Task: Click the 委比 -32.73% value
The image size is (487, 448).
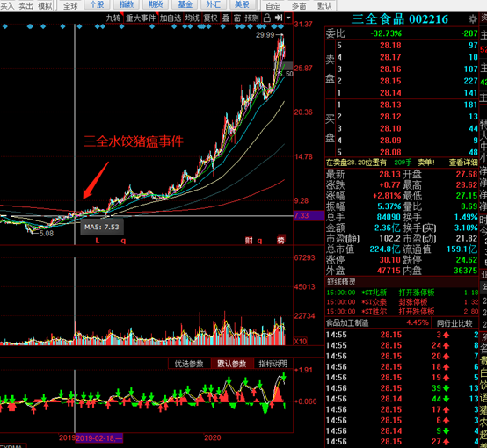Action: [386, 33]
